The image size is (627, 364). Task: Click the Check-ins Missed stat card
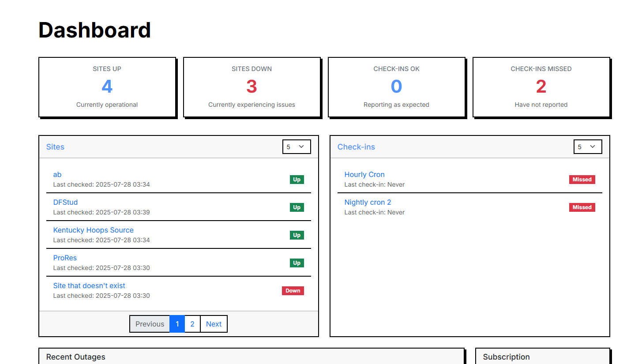[541, 87]
